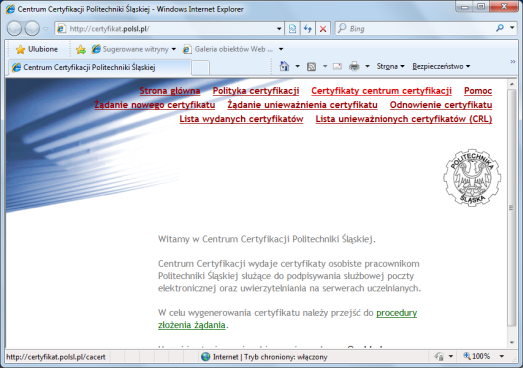Click the Home page icon
523x368 pixels.
point(284,66)
